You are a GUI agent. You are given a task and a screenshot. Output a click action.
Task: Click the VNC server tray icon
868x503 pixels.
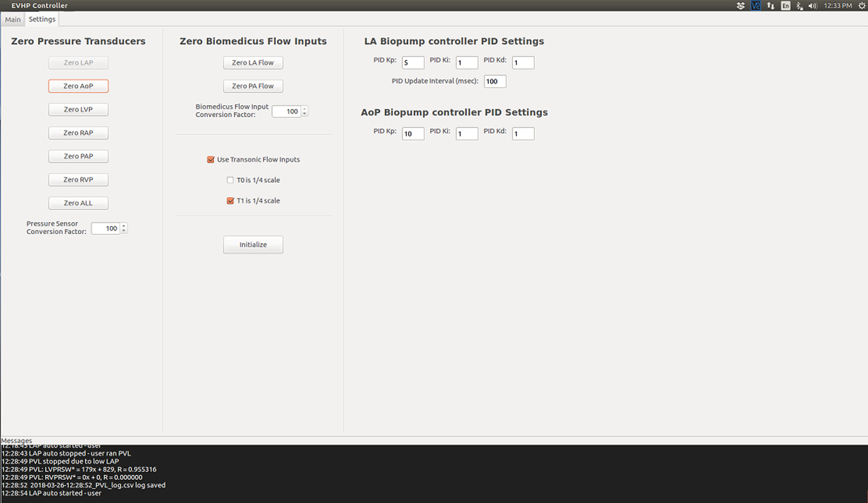[x=755, y=5]
